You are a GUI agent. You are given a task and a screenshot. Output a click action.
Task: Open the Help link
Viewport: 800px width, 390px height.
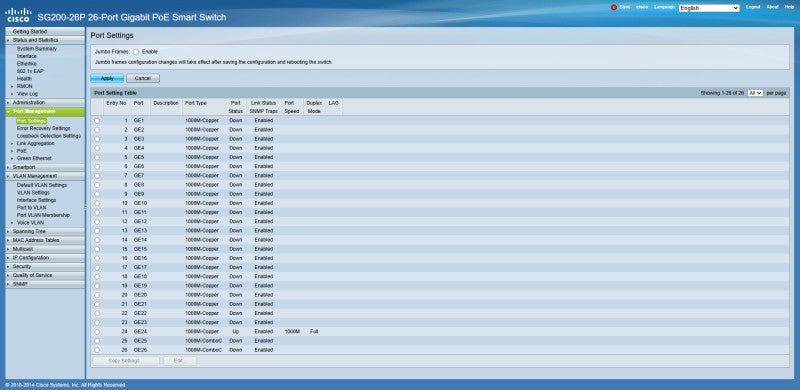[789, 7]
